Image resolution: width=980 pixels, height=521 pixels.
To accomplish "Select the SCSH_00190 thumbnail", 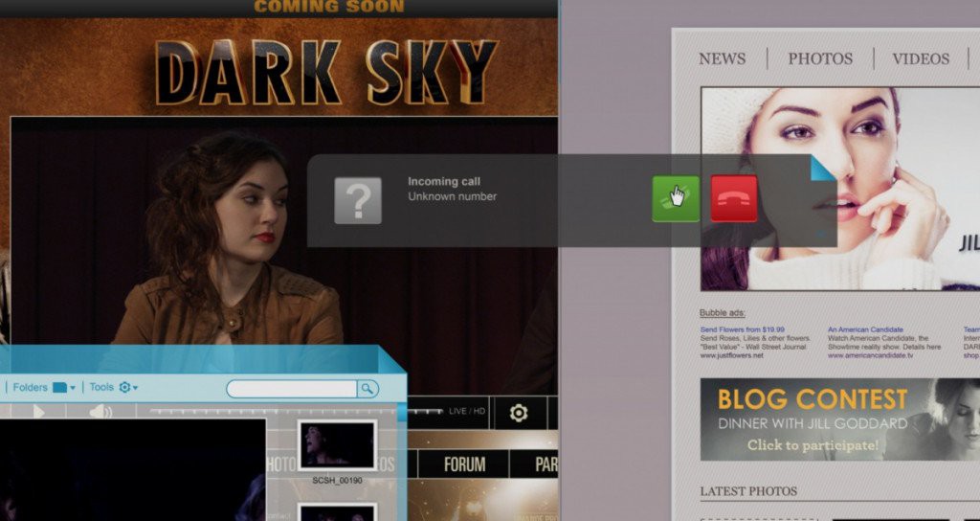I will pyautogui.click(x=337, y=445).
